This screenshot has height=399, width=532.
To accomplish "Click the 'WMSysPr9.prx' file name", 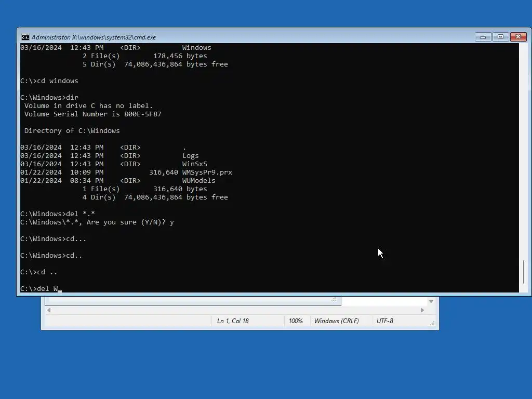I will click(x=207, y=172).
